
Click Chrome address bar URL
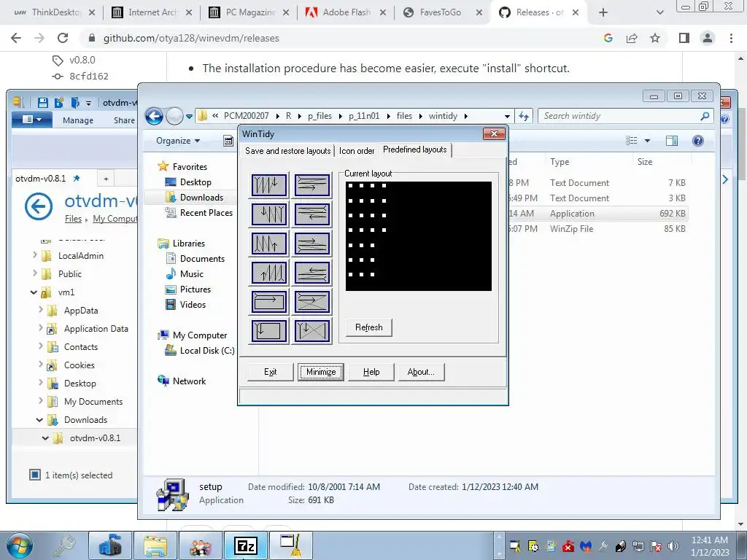tap(191, 38)
